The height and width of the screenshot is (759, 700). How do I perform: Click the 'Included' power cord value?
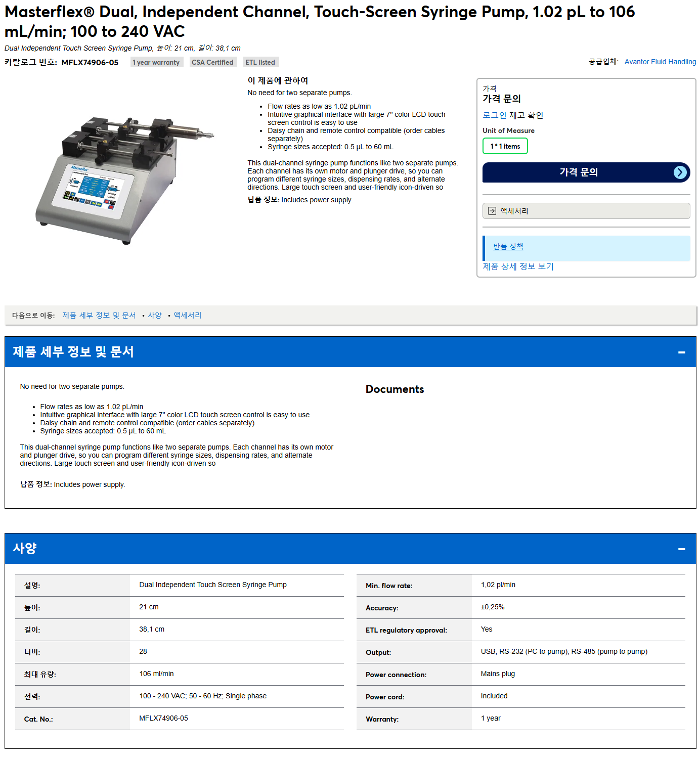[x=494, y=696]
